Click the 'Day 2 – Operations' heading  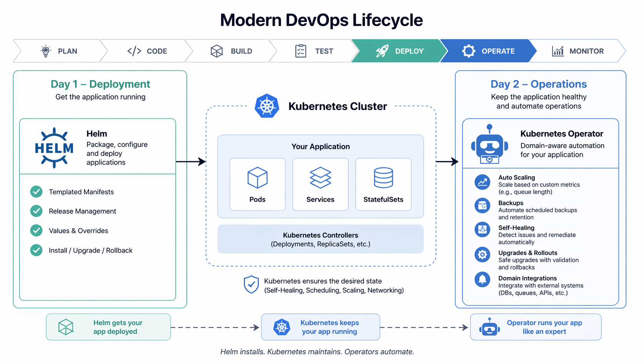(x=539, y=84)
